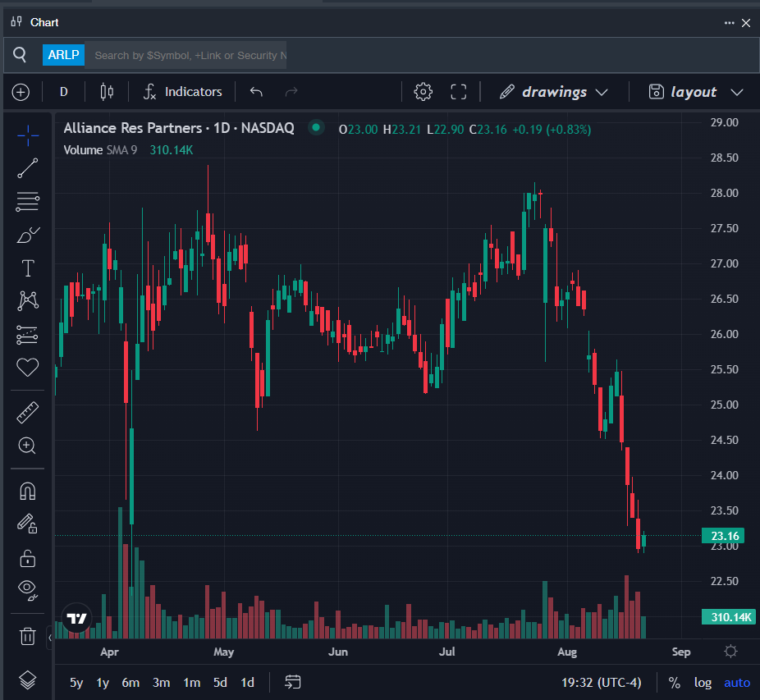Click the Chart panel header icon
Viewport: 760px width, 700px height.
pyautogui.click(x=16, y=22)
